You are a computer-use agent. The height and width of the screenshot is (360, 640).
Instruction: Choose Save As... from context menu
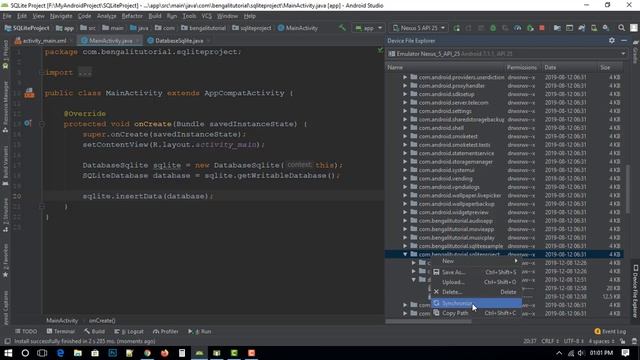coord(476,272)
